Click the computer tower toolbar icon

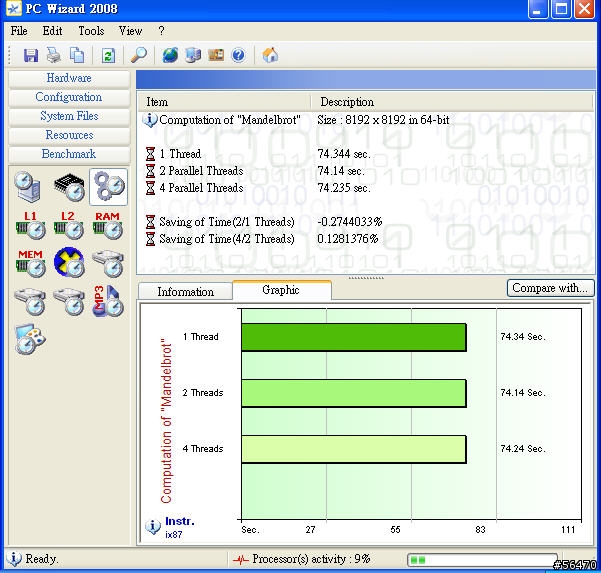[193, 55]
